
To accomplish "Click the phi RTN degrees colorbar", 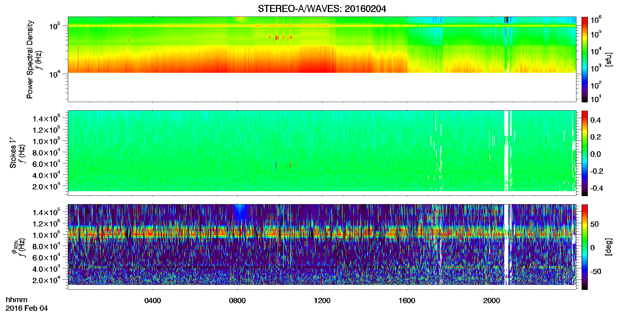I will (584, 247).
